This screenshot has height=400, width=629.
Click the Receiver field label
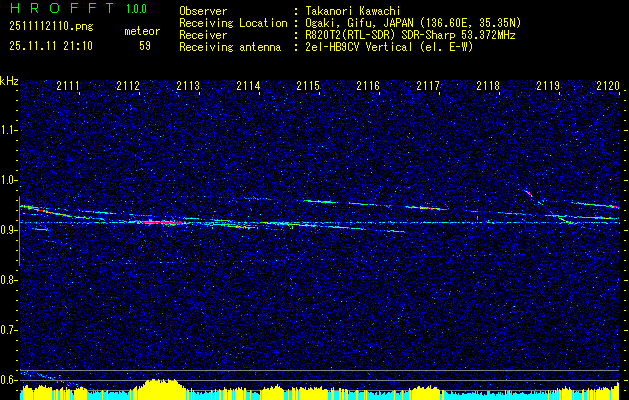[x=203, y=35]
